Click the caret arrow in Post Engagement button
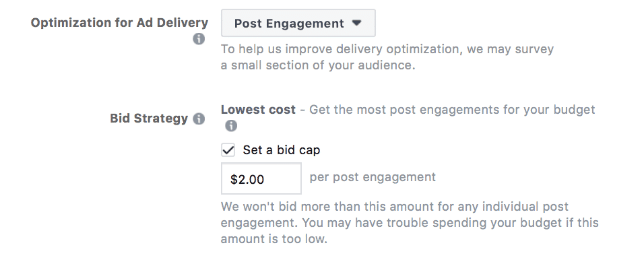The height and width of the screenshot is (268, 644). coord(356,23)
